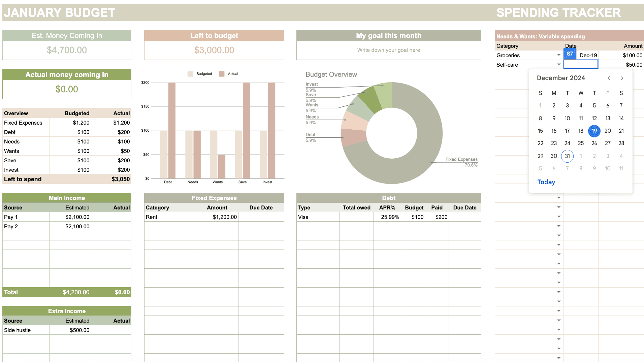Click the Actual legend color swatch
This screenshot has width=644, height=362.
pyautogui.click(x=222, y=74)
